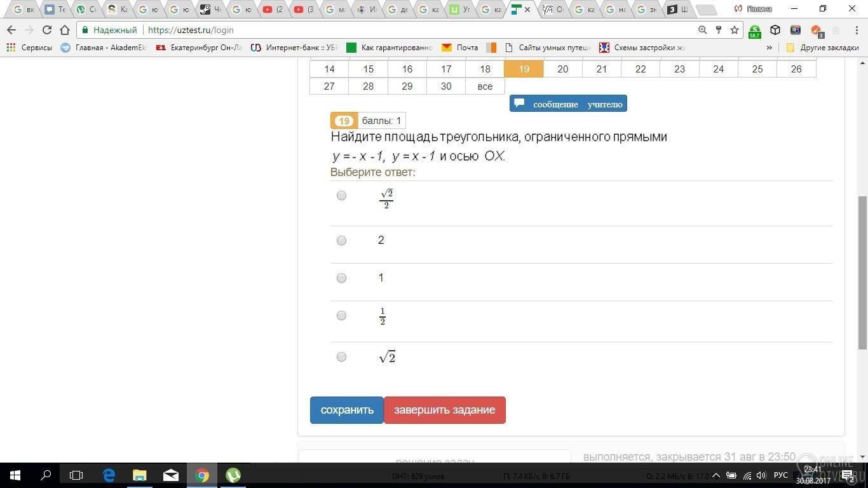Open File Explorer from the taskbar
The image size is (868, 488).
pos(139,475)
